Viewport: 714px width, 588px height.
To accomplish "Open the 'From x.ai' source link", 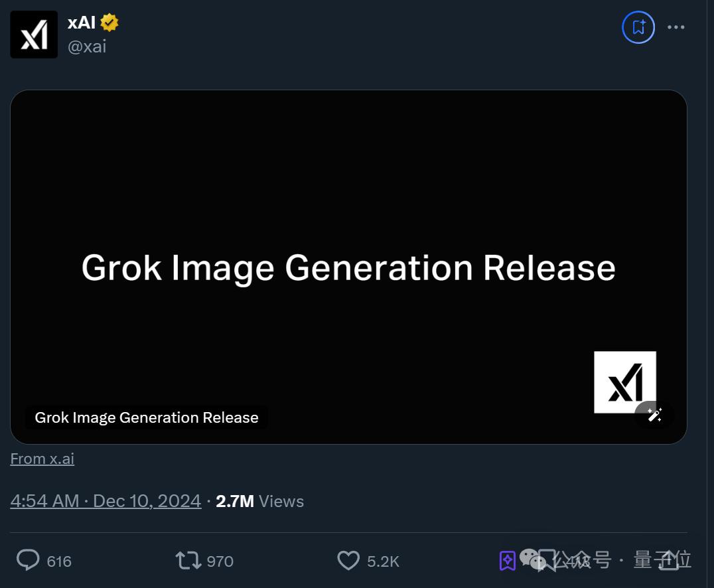I will [42, 459].
